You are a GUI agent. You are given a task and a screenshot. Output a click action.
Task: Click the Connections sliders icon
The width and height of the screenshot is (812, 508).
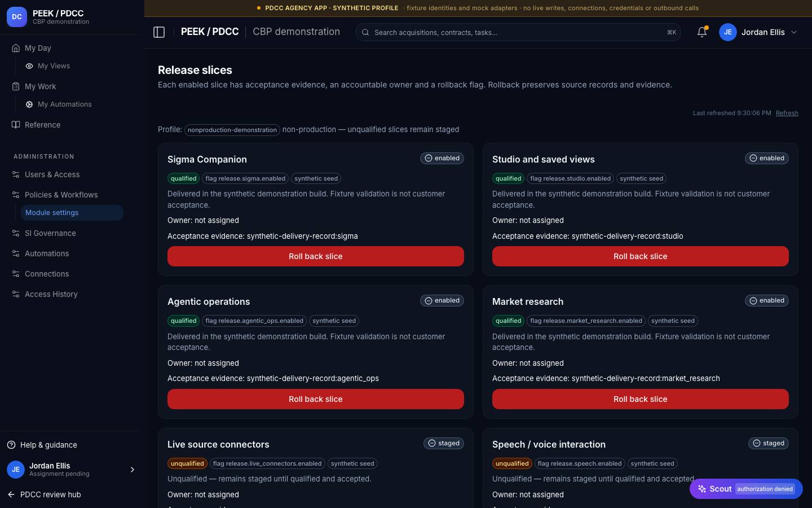pos(16,274)
